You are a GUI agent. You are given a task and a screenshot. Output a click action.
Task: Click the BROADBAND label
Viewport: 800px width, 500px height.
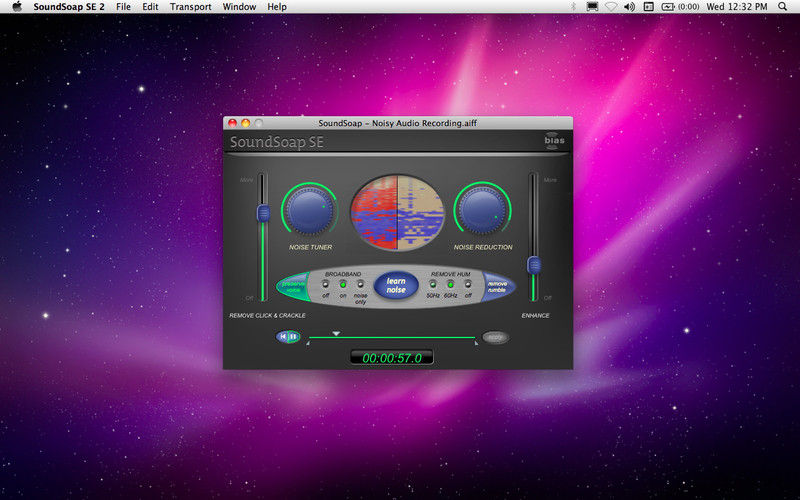(x=343, y=274)
